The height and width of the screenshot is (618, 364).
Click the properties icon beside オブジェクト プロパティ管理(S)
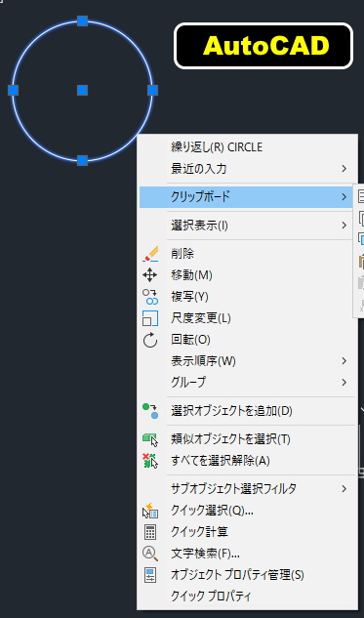coord(150,575)
